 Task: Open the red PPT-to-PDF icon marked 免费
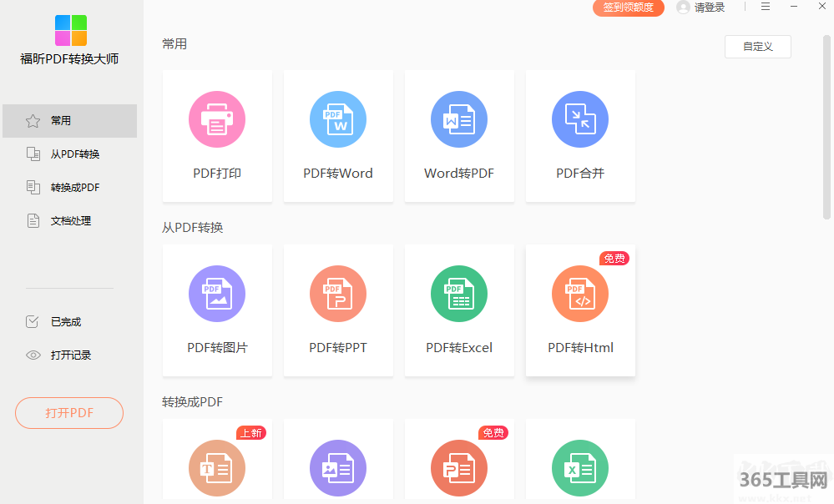point(459,468)
